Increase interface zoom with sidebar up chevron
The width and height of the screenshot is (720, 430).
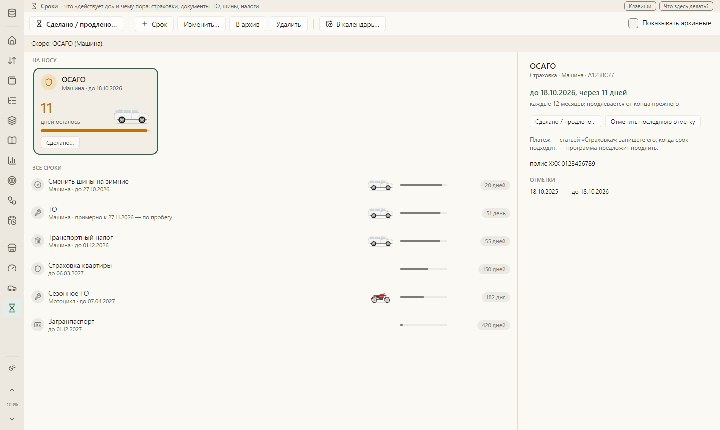click(x=12, y=390)
